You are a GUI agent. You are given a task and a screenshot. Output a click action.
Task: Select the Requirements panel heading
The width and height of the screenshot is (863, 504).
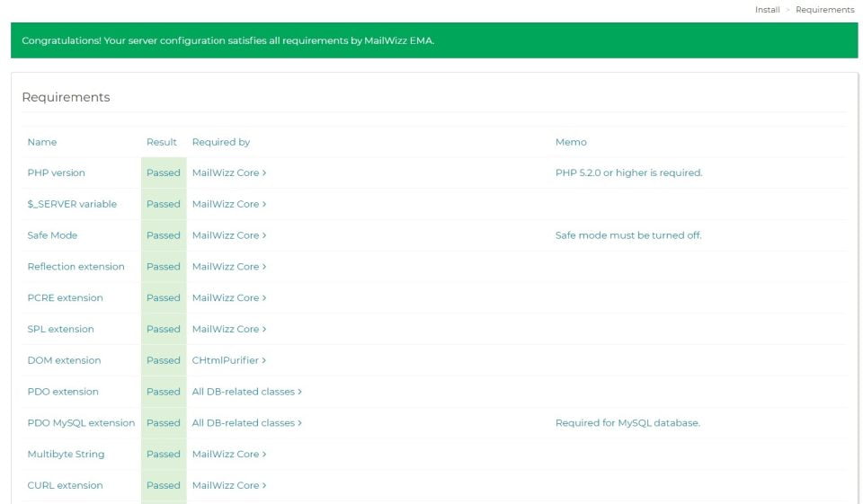tap(66, 97)
